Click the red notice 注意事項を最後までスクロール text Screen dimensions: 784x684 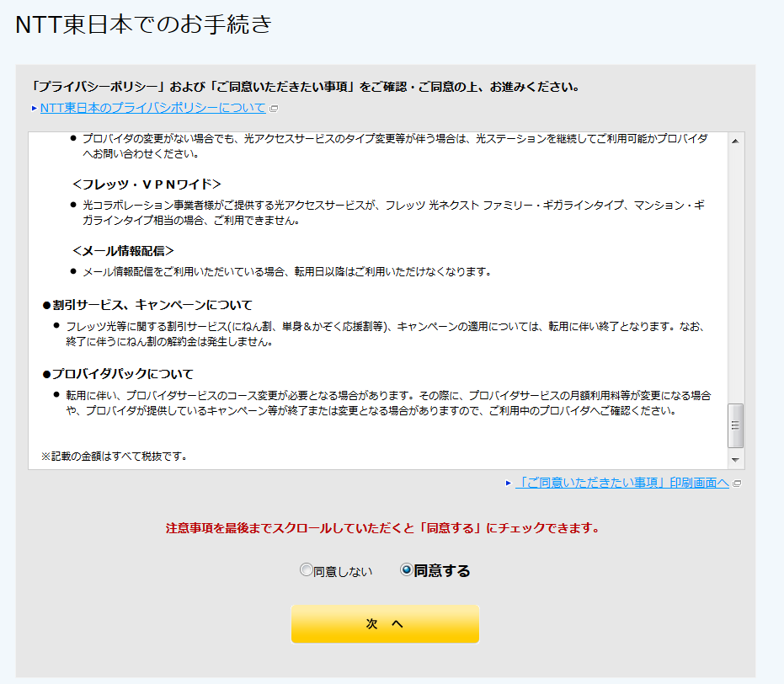coord(383,528)
